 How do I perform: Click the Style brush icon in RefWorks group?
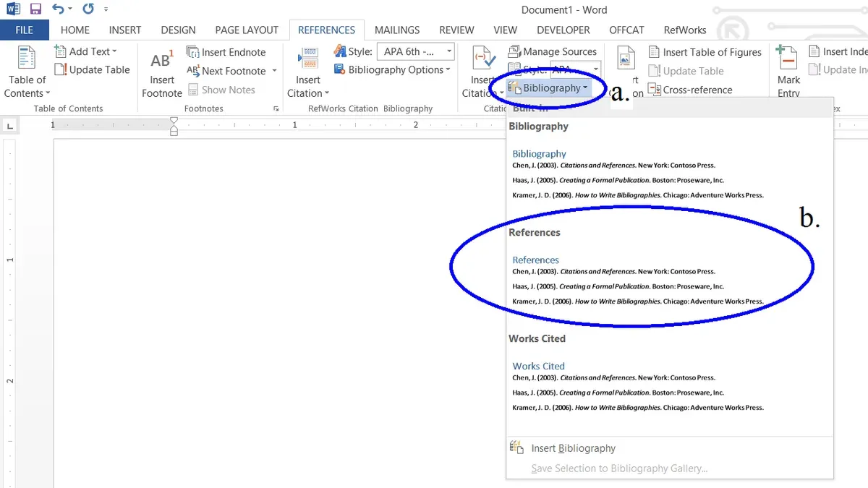tap(340, 51)
